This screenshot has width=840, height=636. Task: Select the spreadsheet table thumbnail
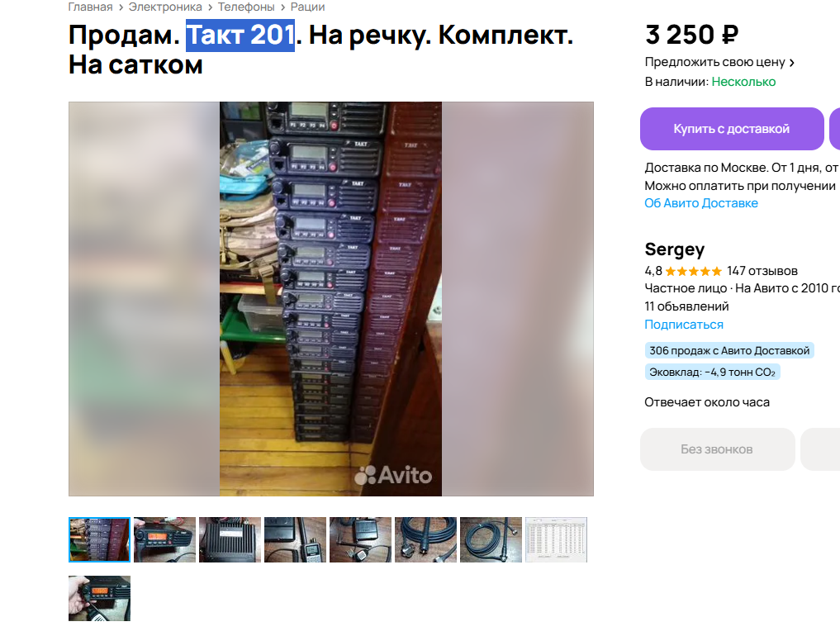(556, 539)
